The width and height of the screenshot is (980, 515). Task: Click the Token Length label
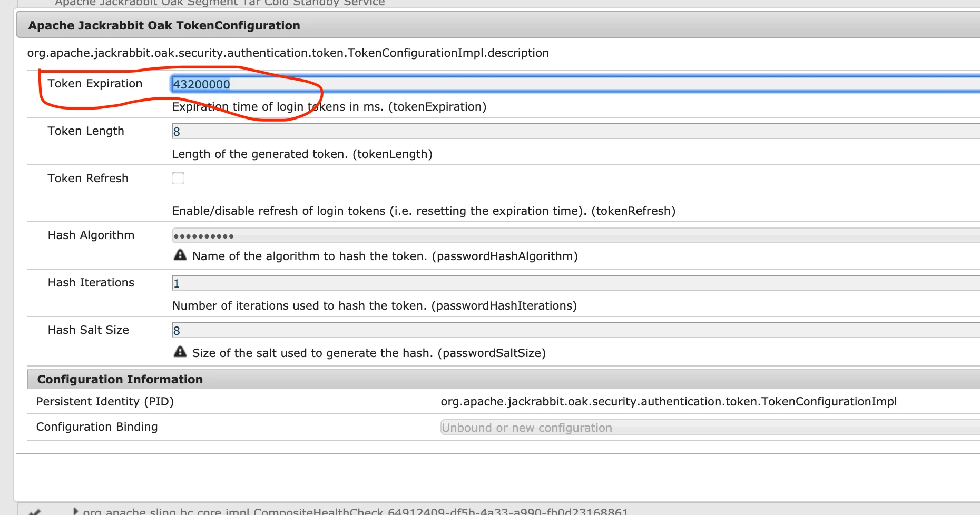pyautogui.click(x=86, y=131)
